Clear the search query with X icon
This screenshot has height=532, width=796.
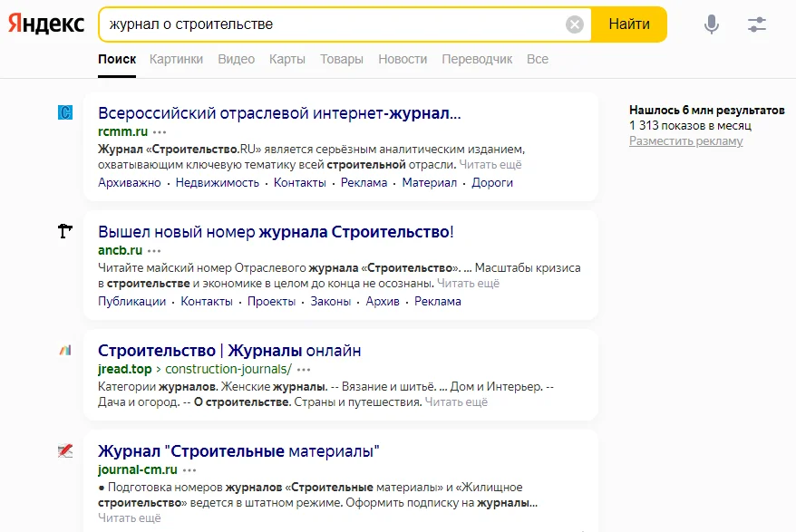575,24
